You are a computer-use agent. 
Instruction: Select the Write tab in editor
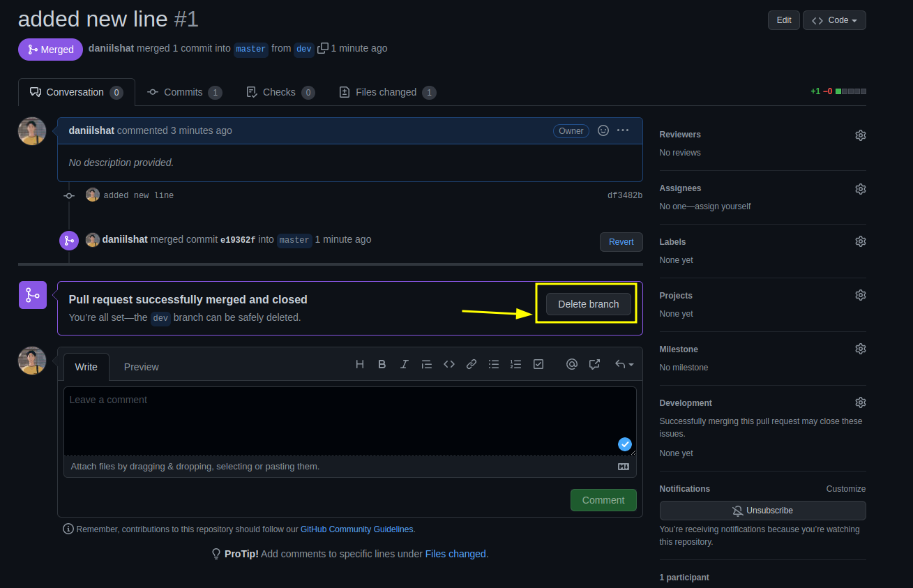[x=86, y=367]
